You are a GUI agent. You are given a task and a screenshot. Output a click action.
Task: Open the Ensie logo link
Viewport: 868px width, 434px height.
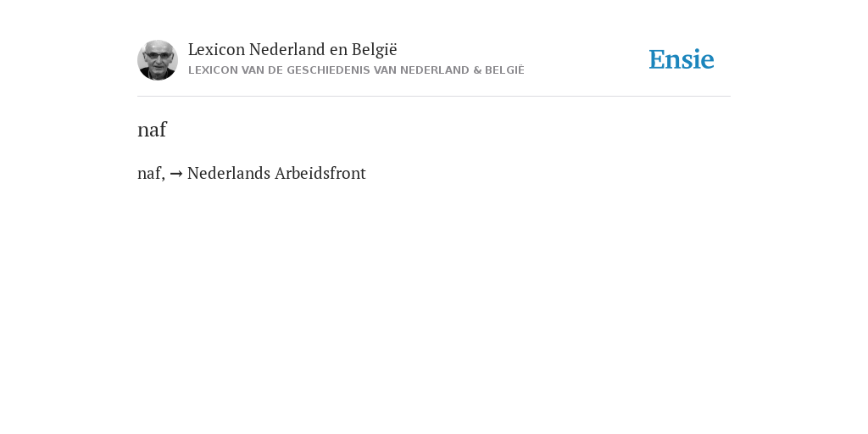click(x=682, y=59)
